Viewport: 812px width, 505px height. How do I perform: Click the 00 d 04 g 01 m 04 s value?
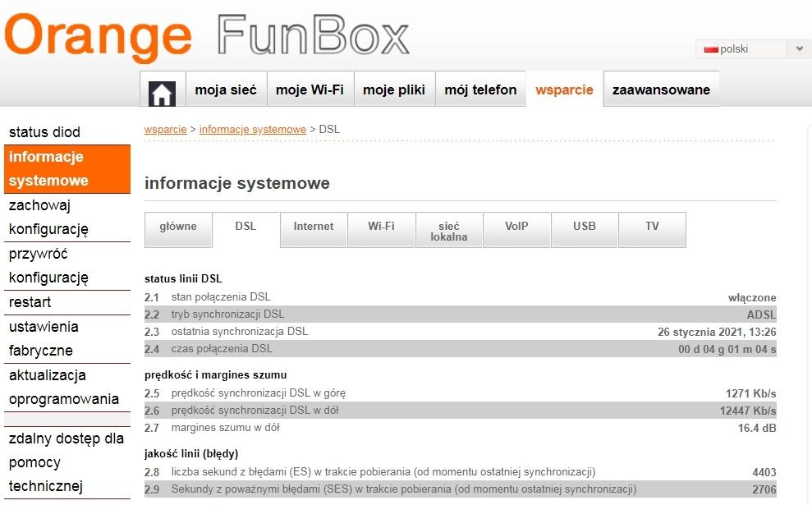(x=727, y=349)
